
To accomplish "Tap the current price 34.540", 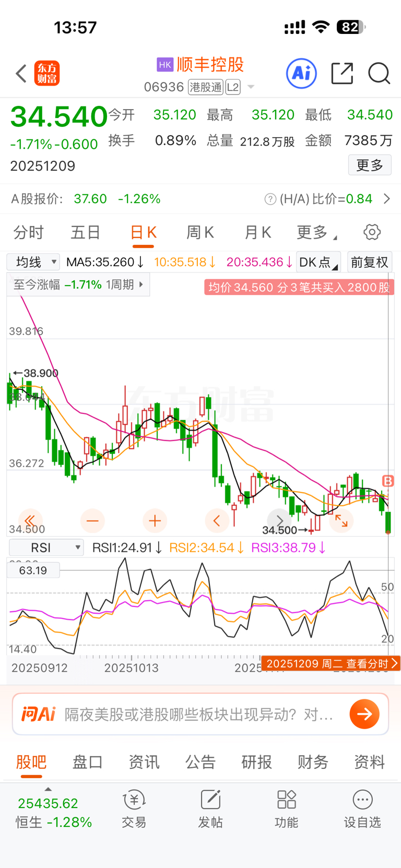I will pos(59,116).
